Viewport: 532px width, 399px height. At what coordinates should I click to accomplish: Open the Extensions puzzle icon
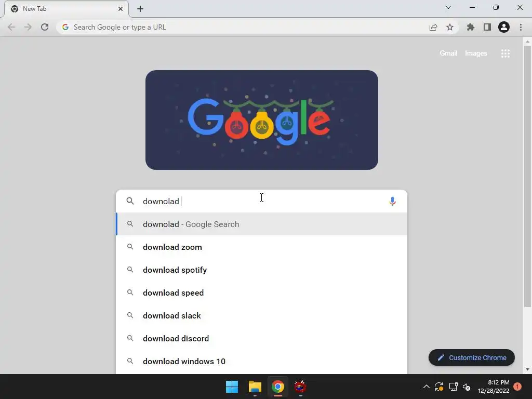(x=471, y=27)
